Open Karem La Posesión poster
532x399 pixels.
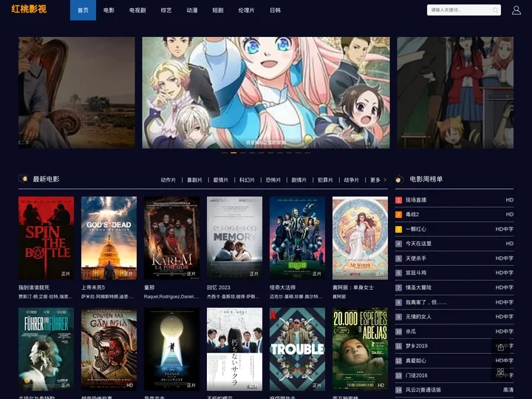coord(171,238)
